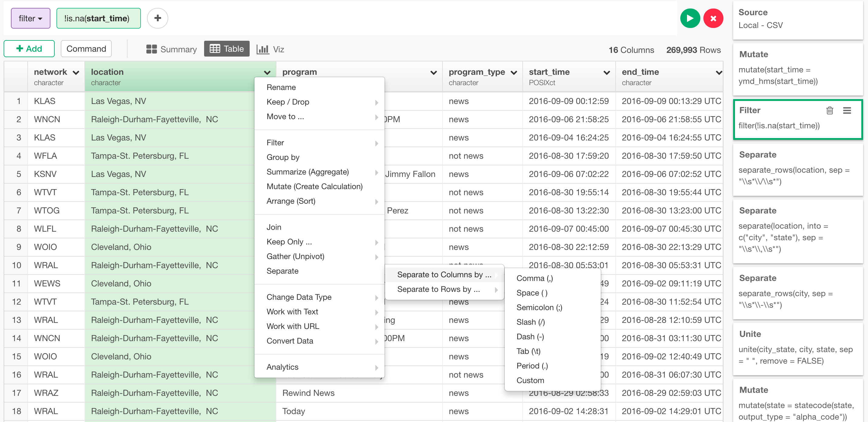Edit the !is.na(start_time) formula field
The image size is (868, 422).
click(98, 18)
